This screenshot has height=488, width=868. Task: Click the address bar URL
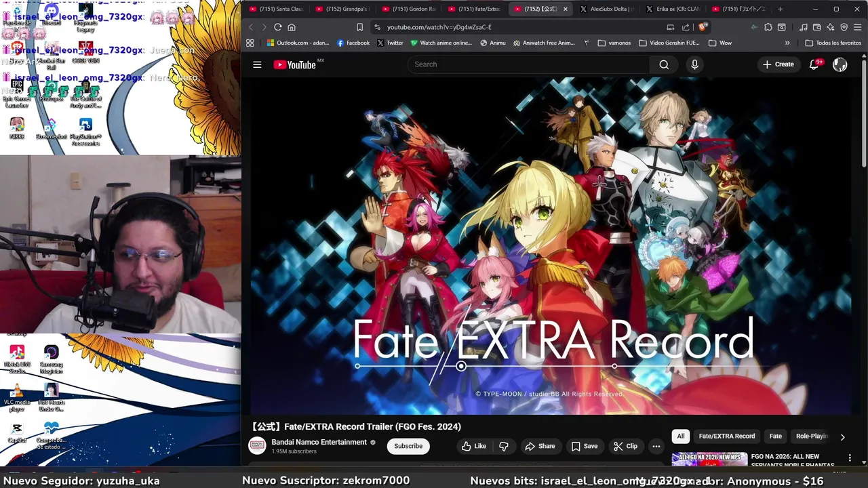(439, 27)
